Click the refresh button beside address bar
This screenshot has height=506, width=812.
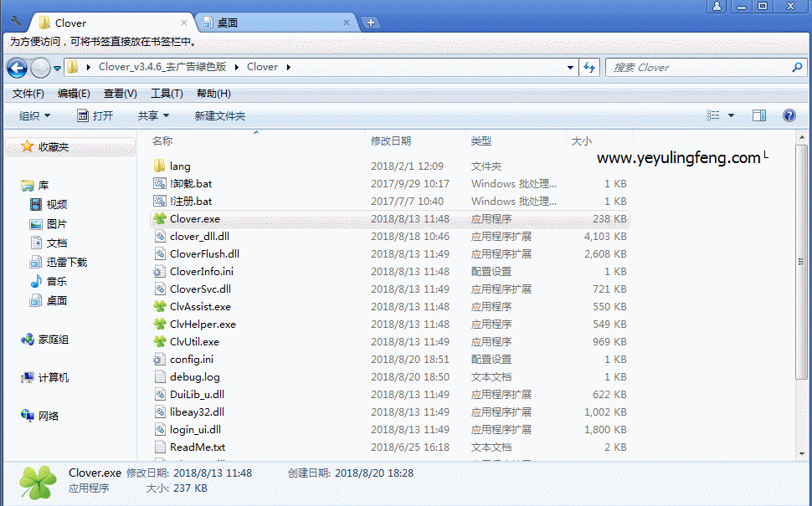(590, 68)
